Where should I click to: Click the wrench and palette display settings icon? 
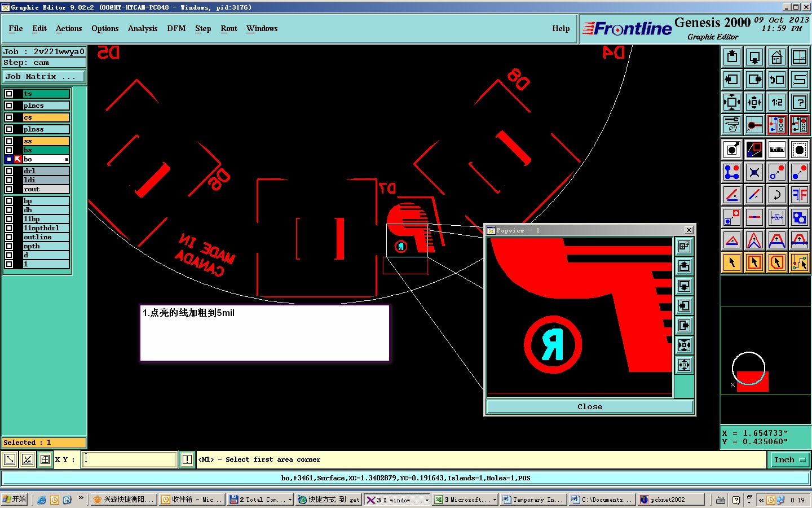[x=732, y=125]
